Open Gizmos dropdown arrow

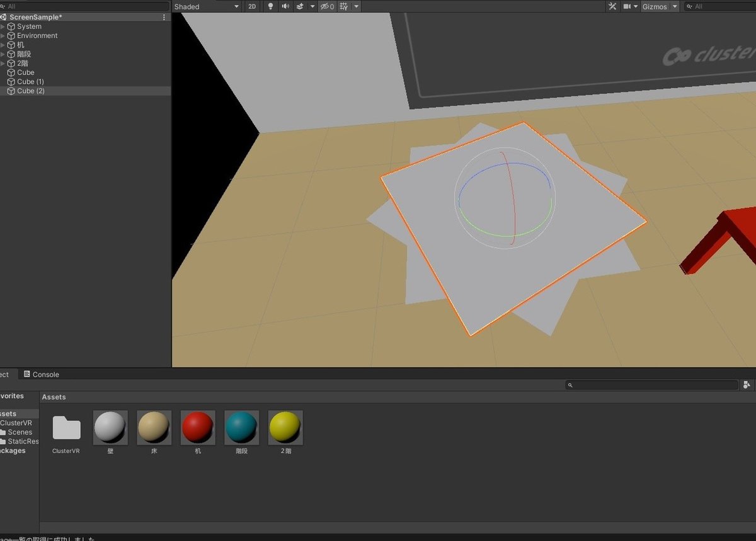[x=675, y=6]
